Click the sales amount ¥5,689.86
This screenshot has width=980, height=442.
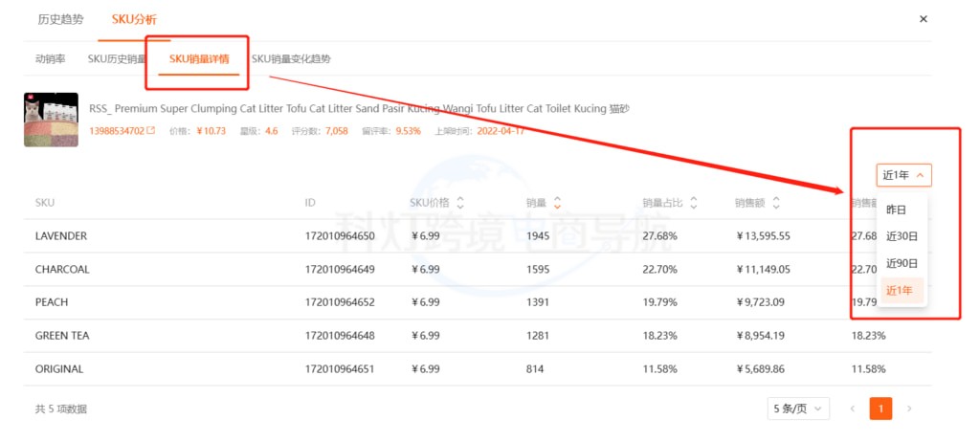(760, 369)
